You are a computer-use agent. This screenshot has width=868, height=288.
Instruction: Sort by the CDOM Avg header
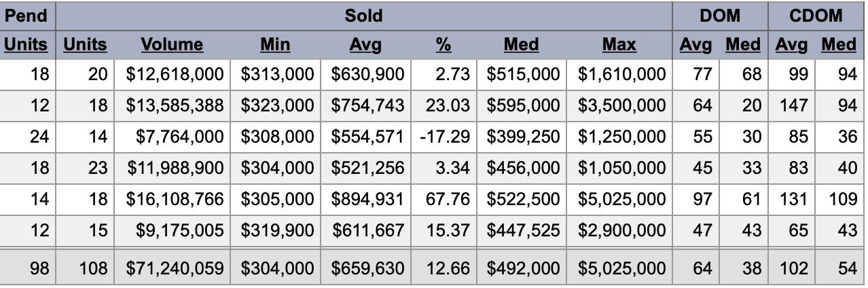[791, 45]
